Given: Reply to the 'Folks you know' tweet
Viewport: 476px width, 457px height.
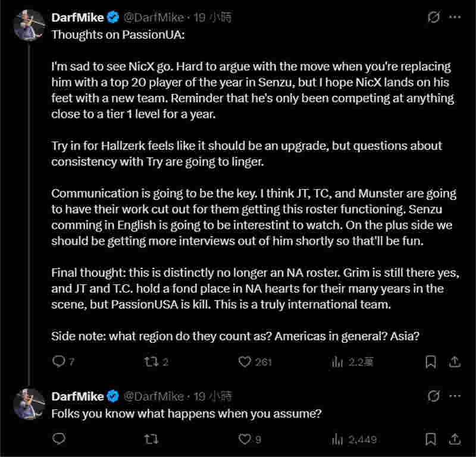Looking at the screenshot, I should click(x=59, y=439).
